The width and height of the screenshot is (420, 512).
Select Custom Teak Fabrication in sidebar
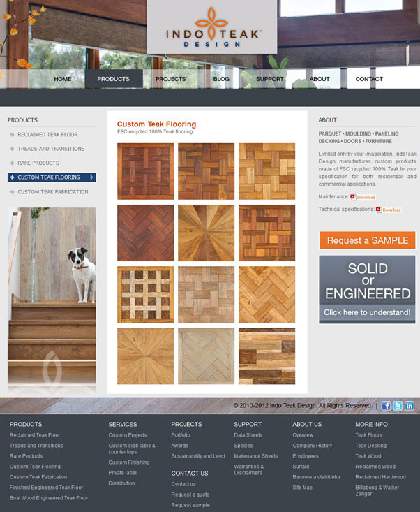53,192
